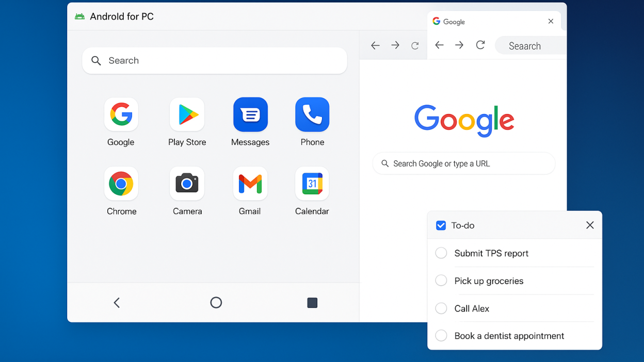Toggle the To-do header checkbox

coord(441,225)
